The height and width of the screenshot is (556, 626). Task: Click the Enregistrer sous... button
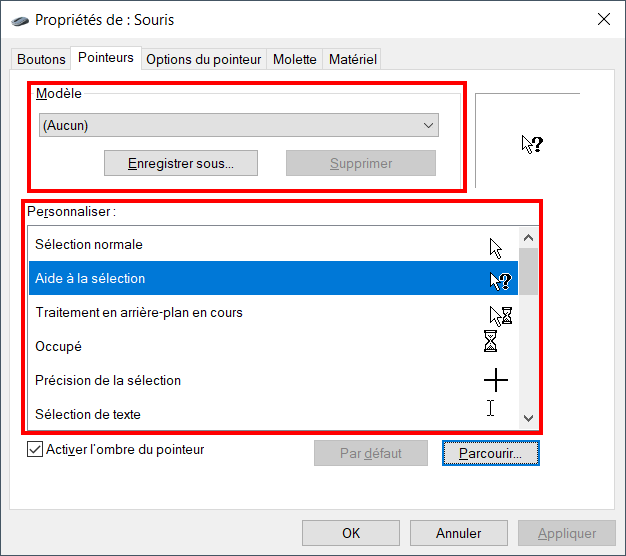181,163
